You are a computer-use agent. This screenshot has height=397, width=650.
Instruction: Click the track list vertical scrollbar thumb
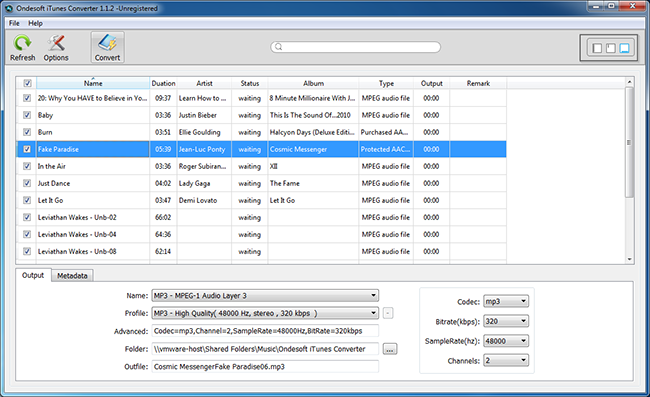coord(629,142)
